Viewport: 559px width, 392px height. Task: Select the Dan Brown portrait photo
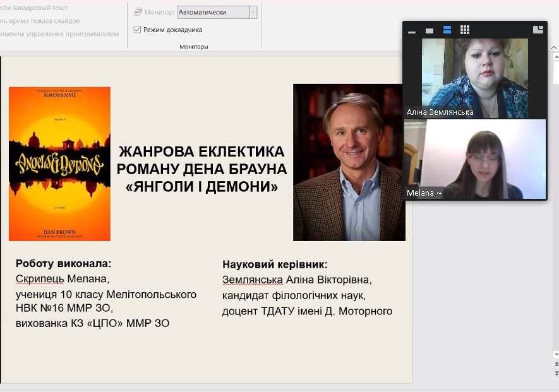point(349,162)
